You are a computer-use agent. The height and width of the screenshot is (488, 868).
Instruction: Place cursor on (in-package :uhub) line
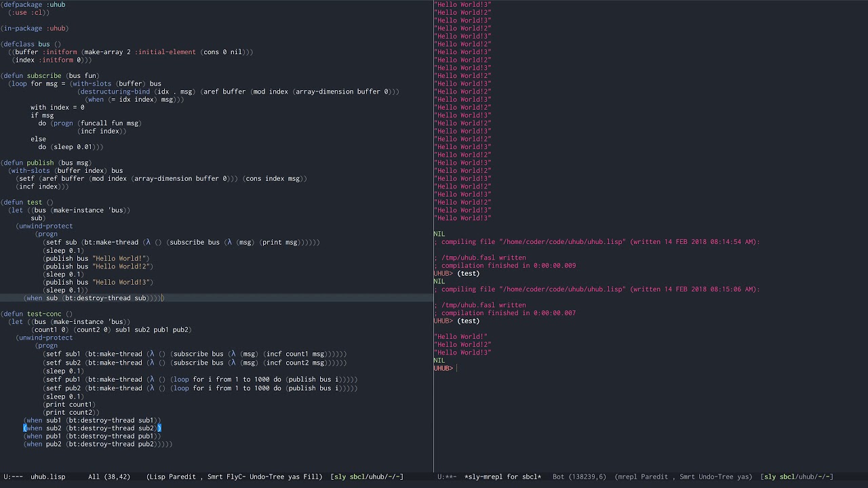(35, 28)
